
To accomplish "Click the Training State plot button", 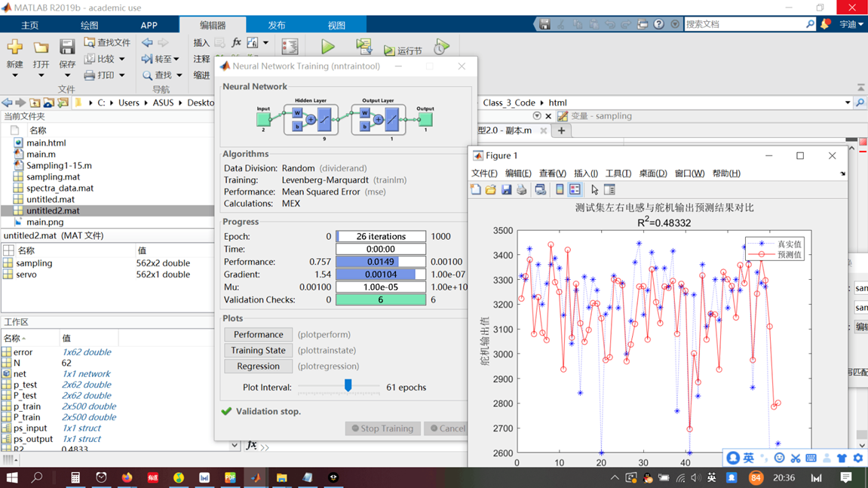I will (258, 350).
